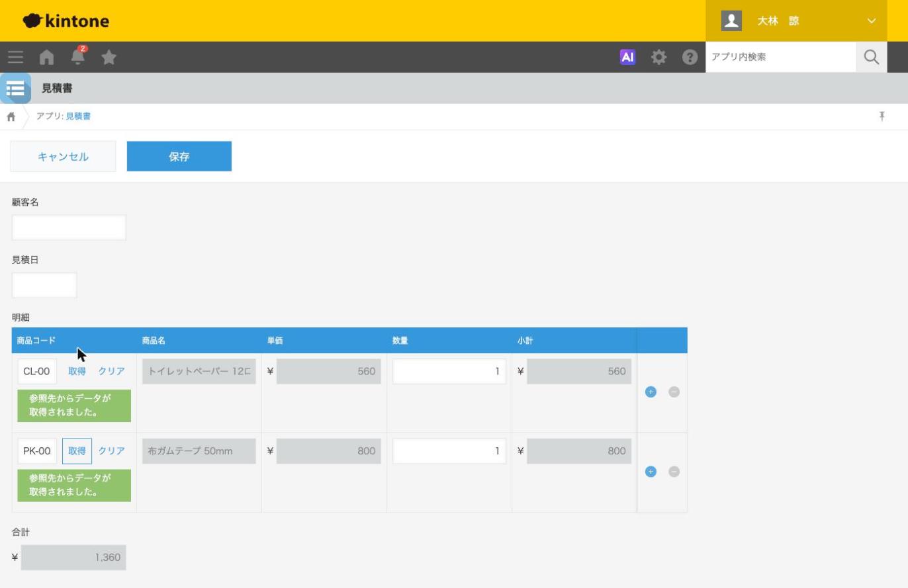
Task: Open notifications bell
Action: pos(78,56)
